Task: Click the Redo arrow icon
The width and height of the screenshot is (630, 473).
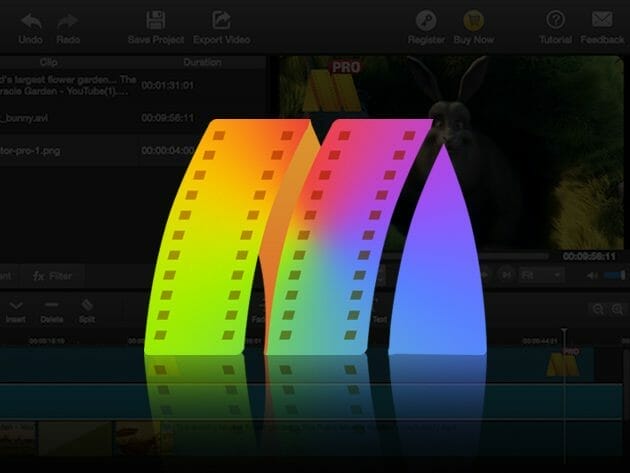Action: tap(68, 20)
